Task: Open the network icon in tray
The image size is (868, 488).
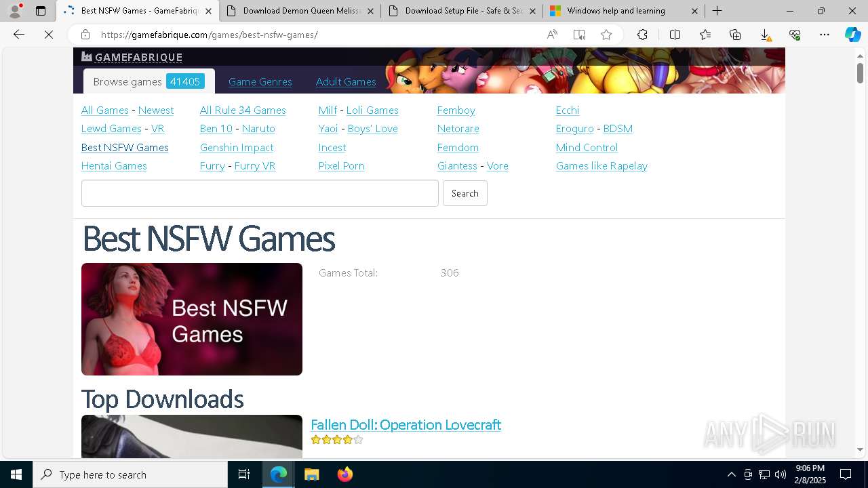Action: pyautogui.click(x=764, y=474)
